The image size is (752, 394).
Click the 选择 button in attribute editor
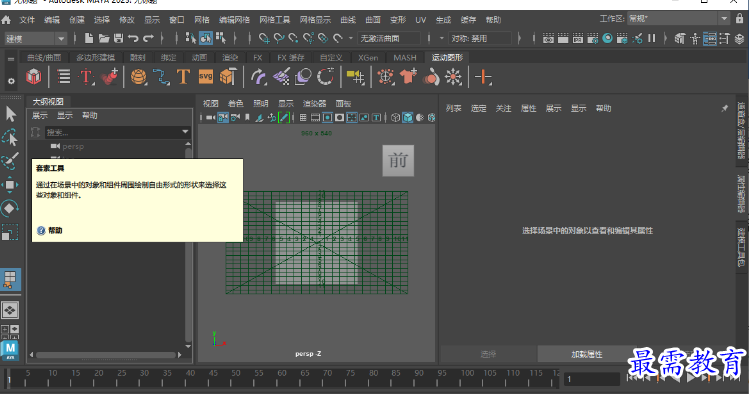point(488,354)
